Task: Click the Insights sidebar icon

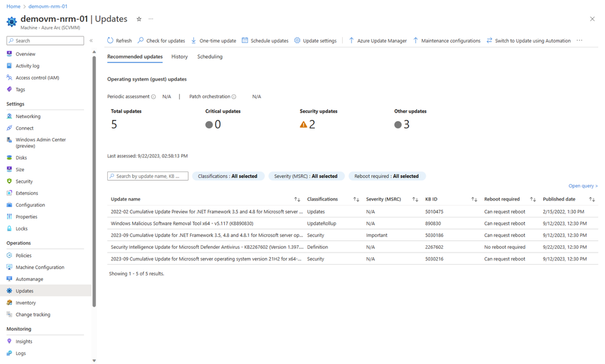Action: click(10, 341)
